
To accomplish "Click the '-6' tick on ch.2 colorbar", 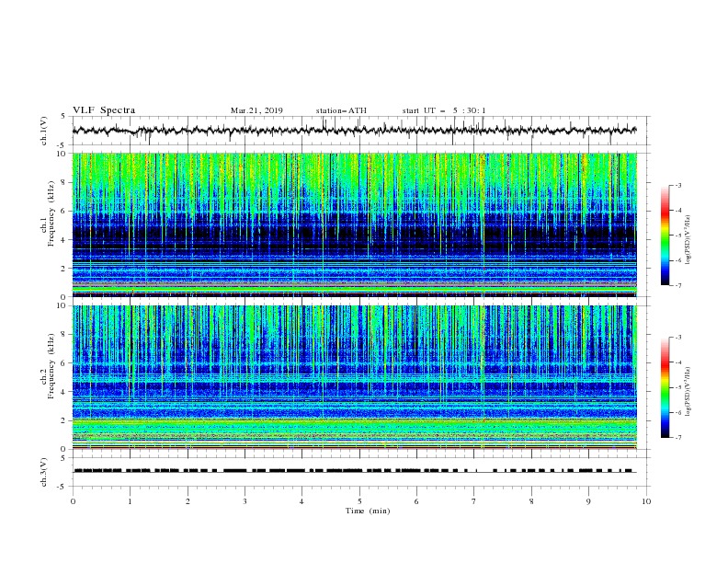I will [678, 412].
